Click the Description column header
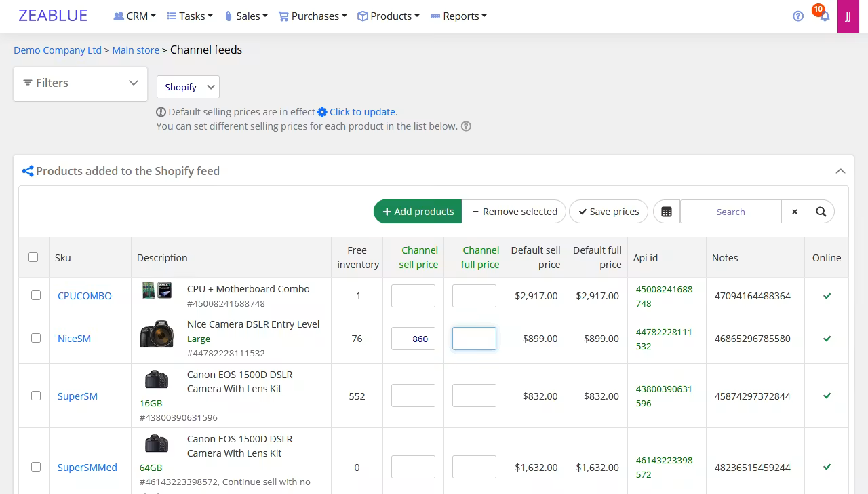This screenshot has width=868, height=494. [162, 258]
